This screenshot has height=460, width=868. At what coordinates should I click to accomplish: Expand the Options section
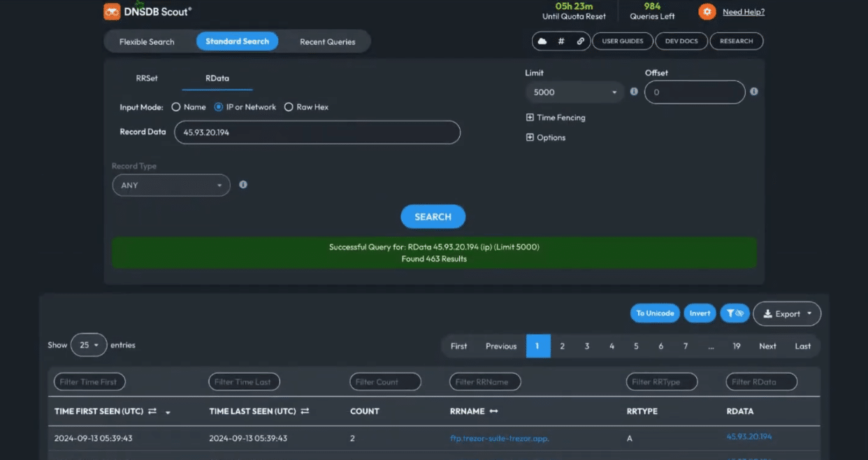546,138
